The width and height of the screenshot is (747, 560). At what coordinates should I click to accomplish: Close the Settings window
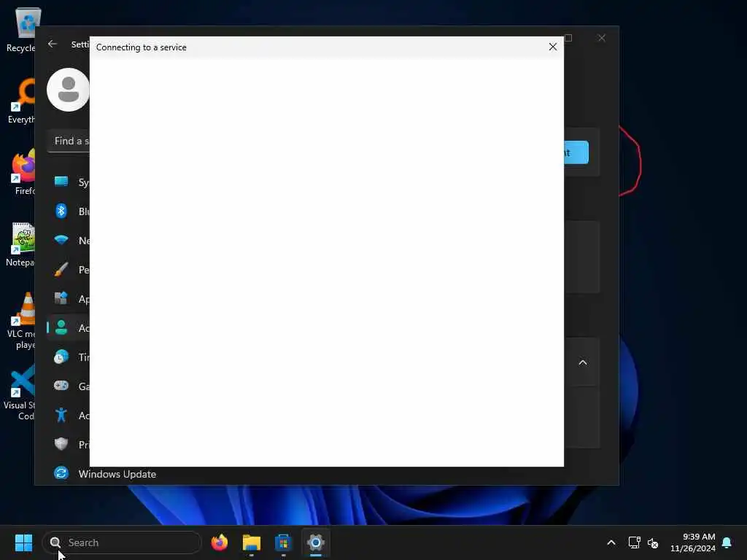[x=602, y=38]
